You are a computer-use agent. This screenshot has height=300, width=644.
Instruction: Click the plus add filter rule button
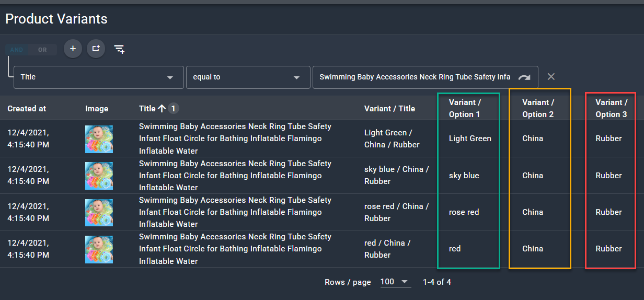73,49
